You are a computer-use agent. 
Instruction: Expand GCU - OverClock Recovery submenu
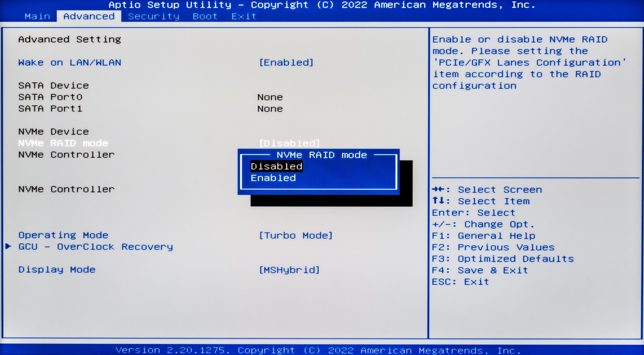coord(96,247)
